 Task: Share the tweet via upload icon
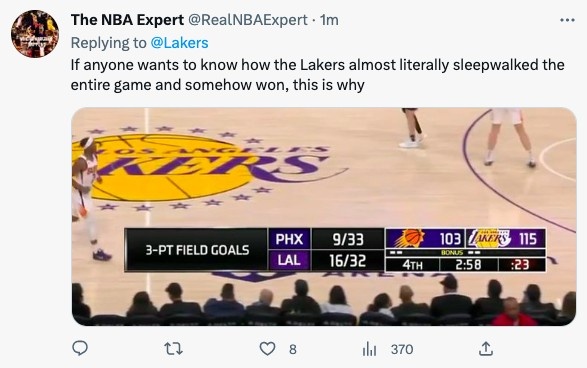[x=486, y=349]
